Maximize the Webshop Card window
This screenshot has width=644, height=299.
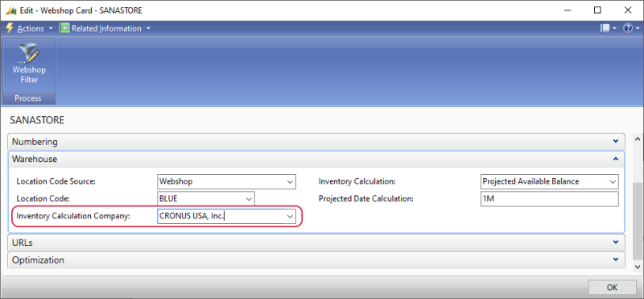coord(597,10)
